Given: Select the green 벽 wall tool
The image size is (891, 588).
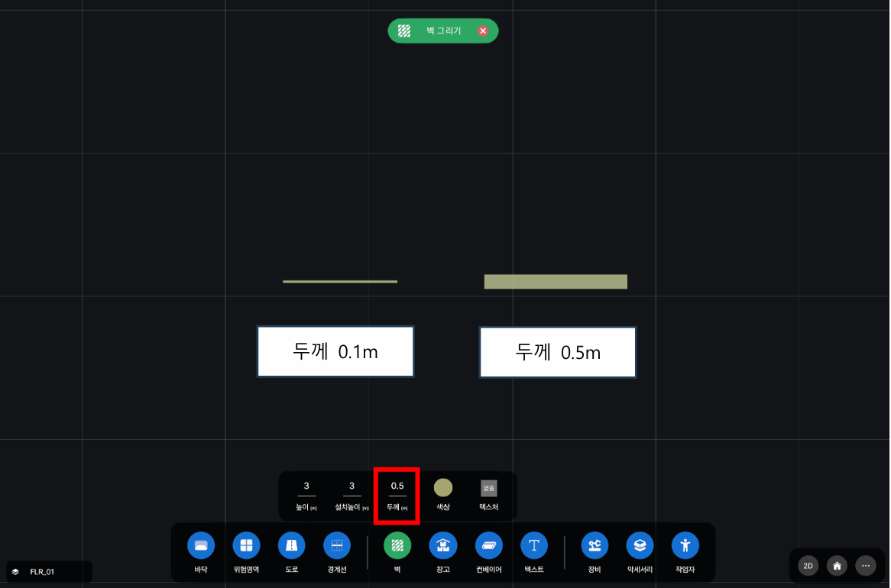Looking at the screenshot, I should (x=397, y=545).
